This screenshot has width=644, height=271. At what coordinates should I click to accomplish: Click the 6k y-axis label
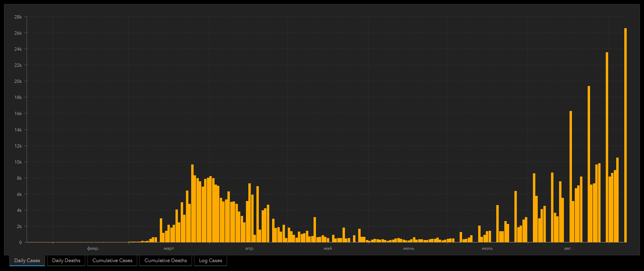click(x=19, y=194)
